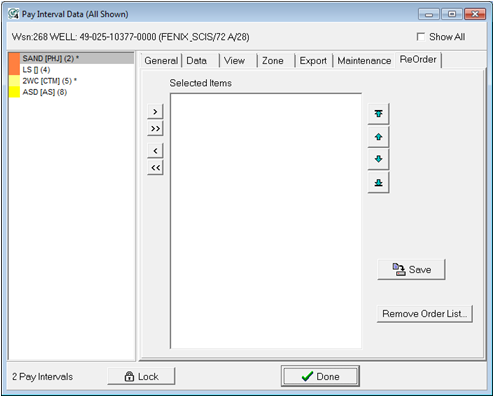Screen dimensions: 494x397
Task: Lock the pay interval data
Action: (141, 376)
